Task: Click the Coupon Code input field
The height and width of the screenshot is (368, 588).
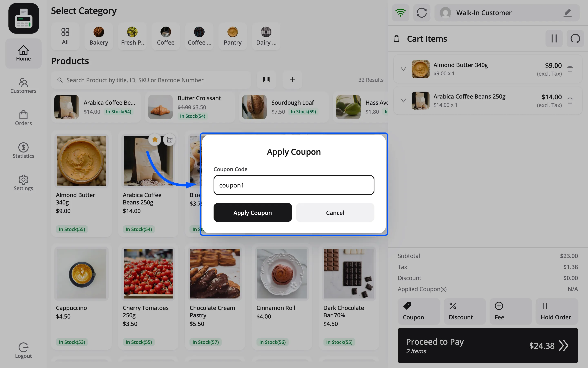Action: 294,185
